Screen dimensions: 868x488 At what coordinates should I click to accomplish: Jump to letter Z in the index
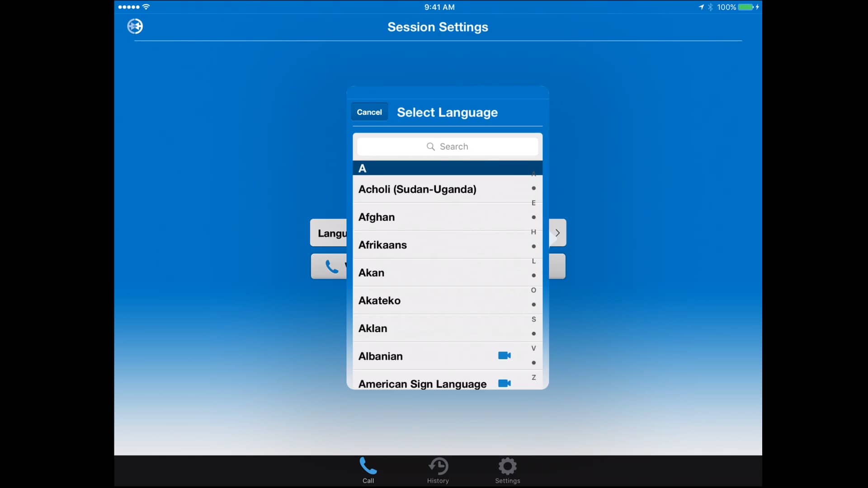click(x=533, y=377)
